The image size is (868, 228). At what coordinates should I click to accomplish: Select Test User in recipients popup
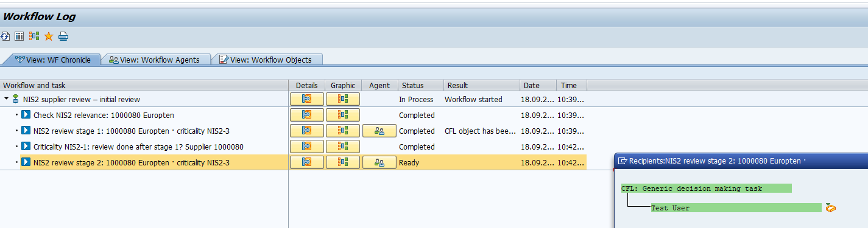point(736,208)
